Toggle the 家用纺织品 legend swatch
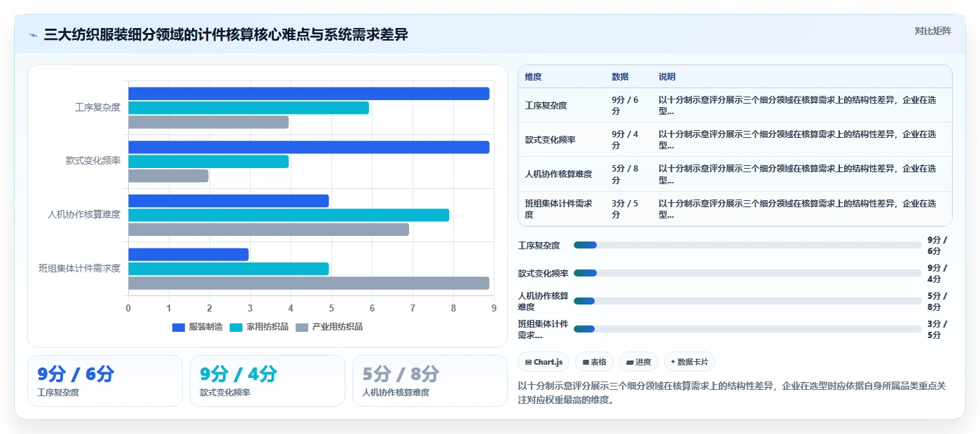This screenshot has width=980, height=434. click(236, 327)
